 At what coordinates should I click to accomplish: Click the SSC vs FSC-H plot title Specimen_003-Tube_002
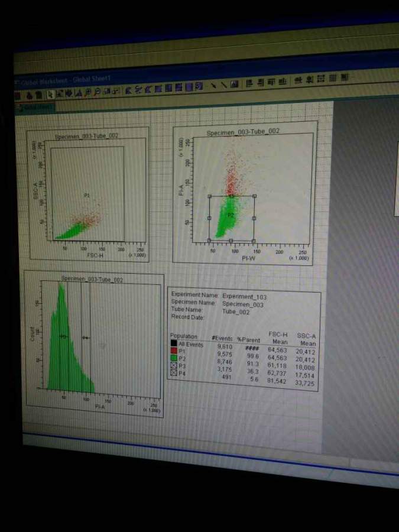pos(86,136)
